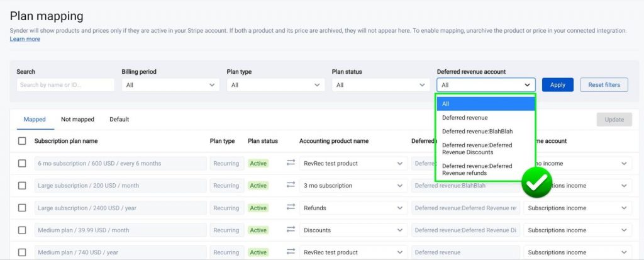Switch to the Default tab
Image resolution: width=644 pixels, height=260 pixels.
click(119, 119)
